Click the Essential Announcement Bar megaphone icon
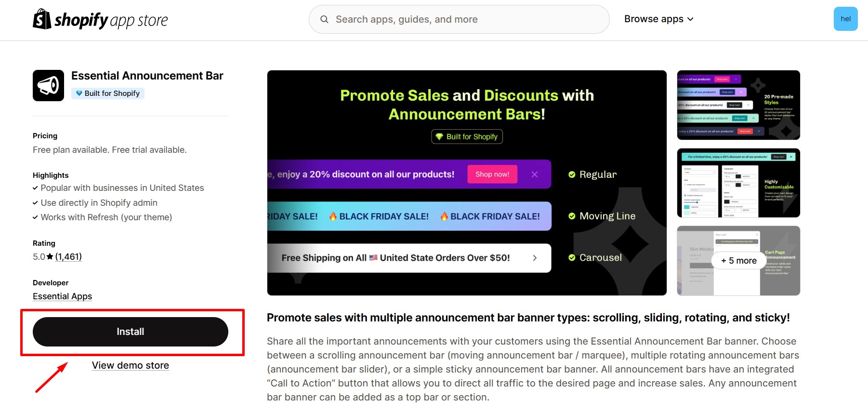This screenshot has height=413, width=868. [x=48, y=86]
